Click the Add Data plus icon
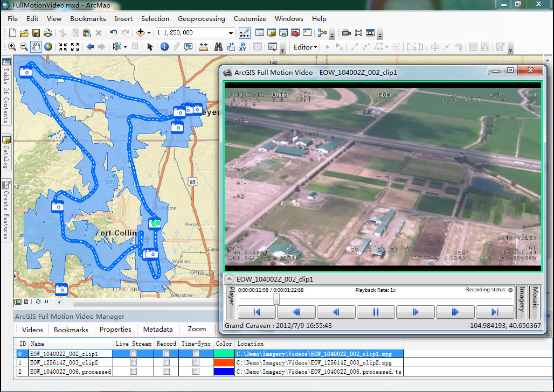This screenshot has height=392, width=554. (x=141, y=33)
